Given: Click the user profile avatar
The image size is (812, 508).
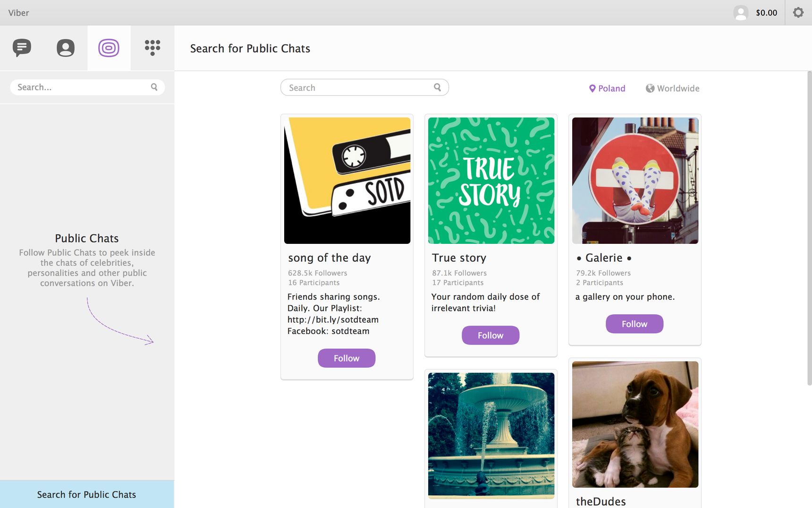Looking at the screenshot, I should click(x=741, y=13).
